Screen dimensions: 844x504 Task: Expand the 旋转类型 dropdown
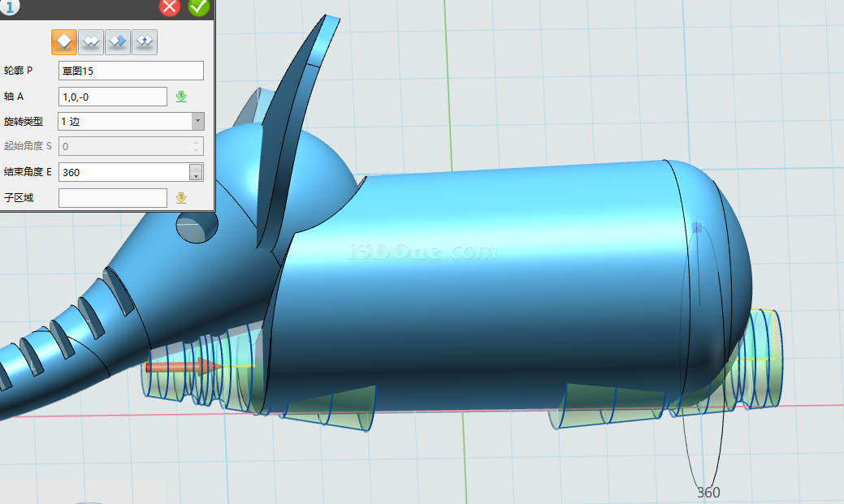pyautogui.click(x=197, y=121)
